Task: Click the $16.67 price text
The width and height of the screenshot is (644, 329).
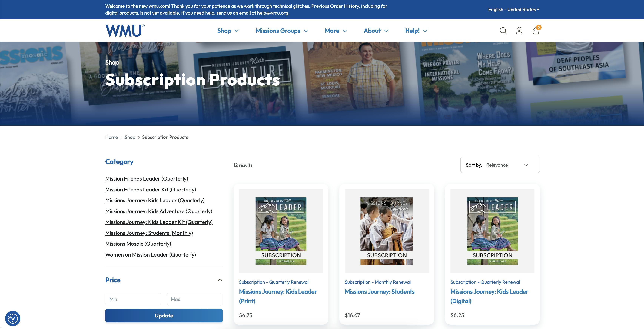Action: pyautogui.click(x=352, y=315)
